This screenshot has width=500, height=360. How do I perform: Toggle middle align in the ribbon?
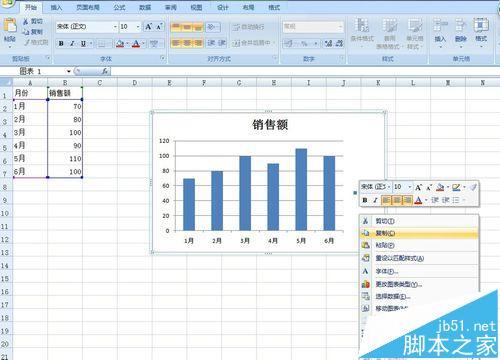pyautogui.click(x=187, y=27)
